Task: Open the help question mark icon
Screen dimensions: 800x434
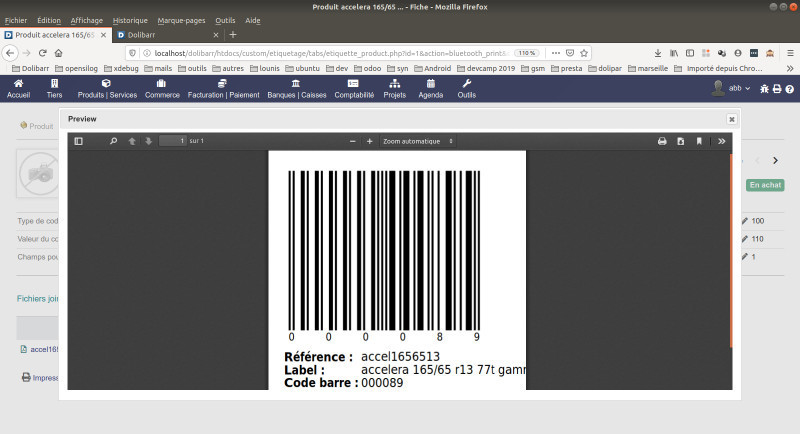Action: [x=790, y=89]
